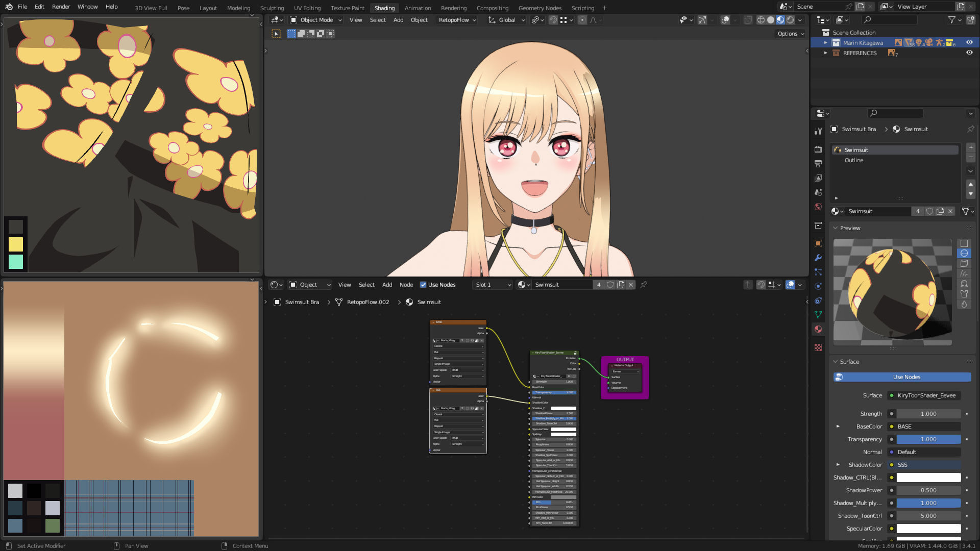Viewport: 980px width, 551px height.
Task: Adjust Transparency slider in Surface panel
Action: (928, 439)
